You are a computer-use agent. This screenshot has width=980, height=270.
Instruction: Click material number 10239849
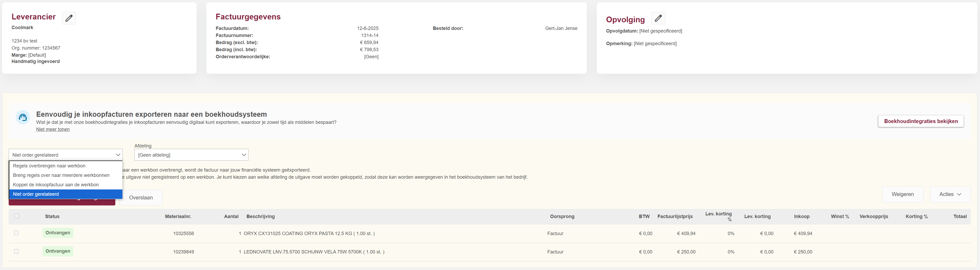183,252
